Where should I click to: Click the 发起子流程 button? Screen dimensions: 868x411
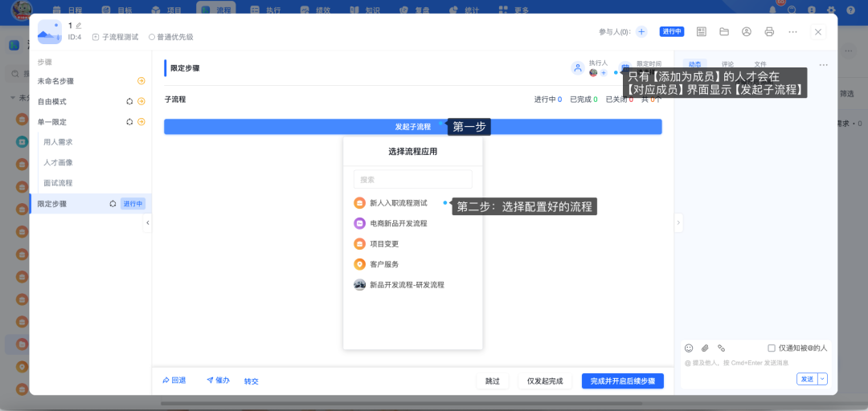[x=413, y=127]
